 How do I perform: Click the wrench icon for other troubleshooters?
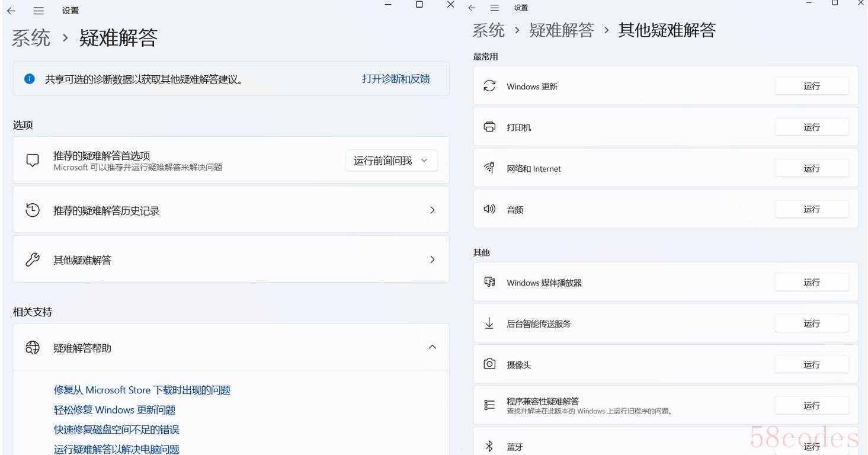coord(33,259)
